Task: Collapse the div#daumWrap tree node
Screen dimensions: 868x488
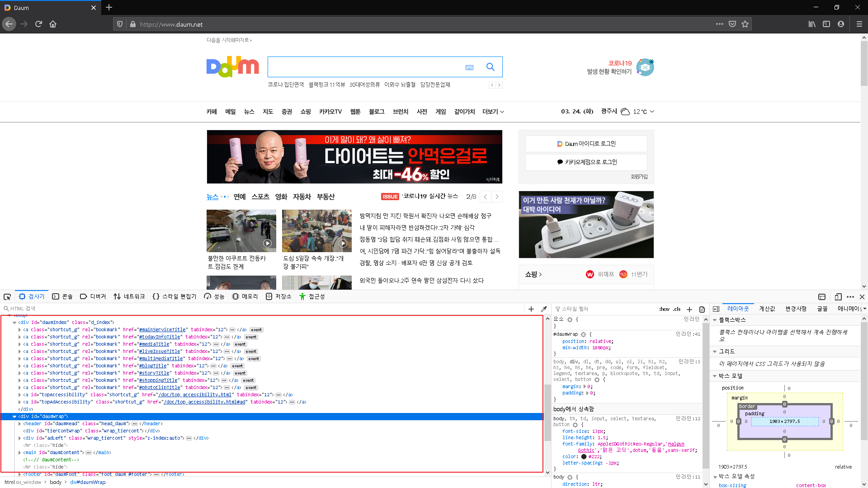Action: coord(14,417)
